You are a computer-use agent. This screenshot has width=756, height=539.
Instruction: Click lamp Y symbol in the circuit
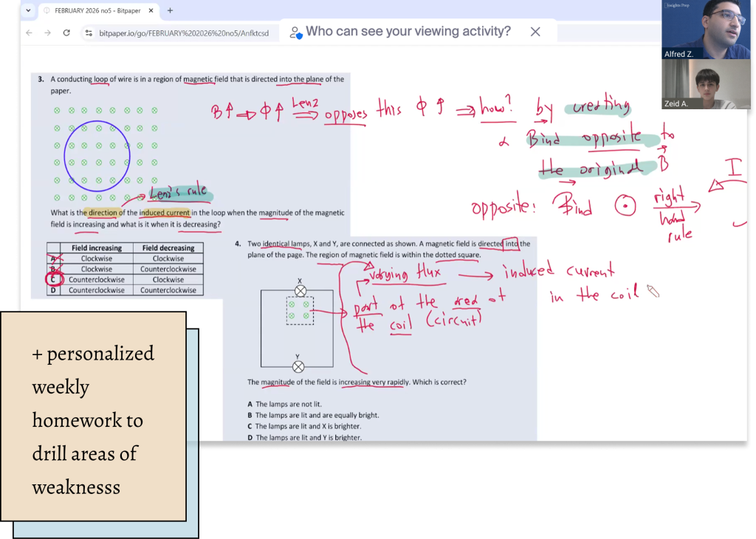click(x=298, y=367)
